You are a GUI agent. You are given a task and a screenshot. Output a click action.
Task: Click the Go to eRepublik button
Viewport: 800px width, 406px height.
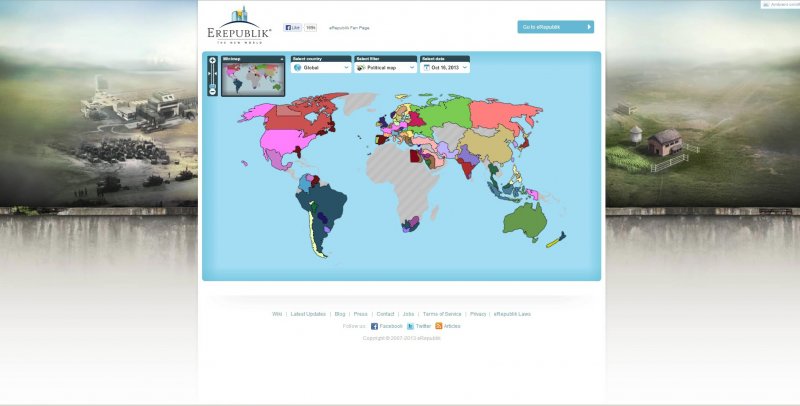pyautogui.click(x=555, y=27)
